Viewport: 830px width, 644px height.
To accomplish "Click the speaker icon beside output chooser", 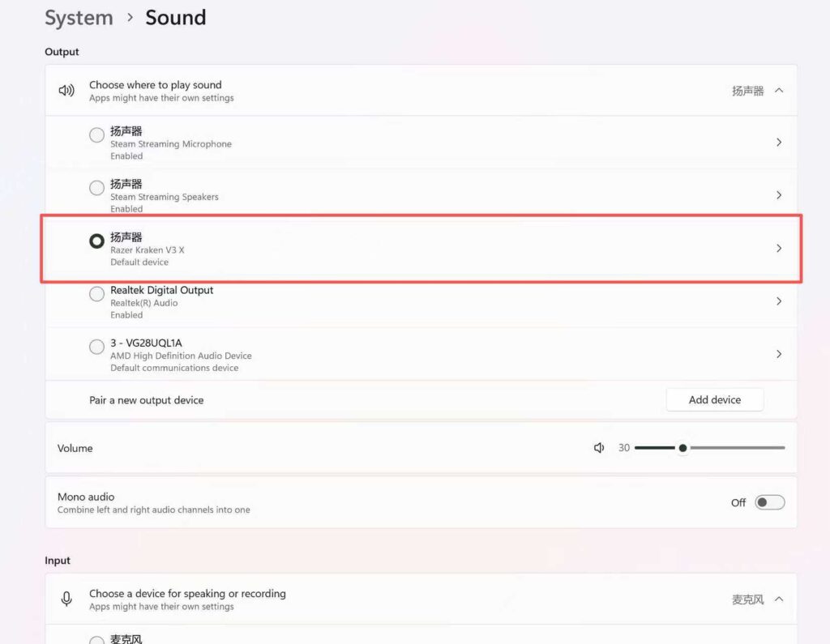I will click(x=66, y=91).
